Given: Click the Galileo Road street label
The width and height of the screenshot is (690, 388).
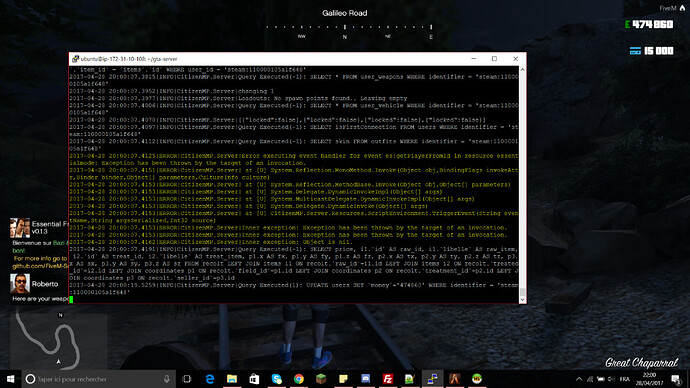Looking at the screenshot, I should [x=345, y=13].
